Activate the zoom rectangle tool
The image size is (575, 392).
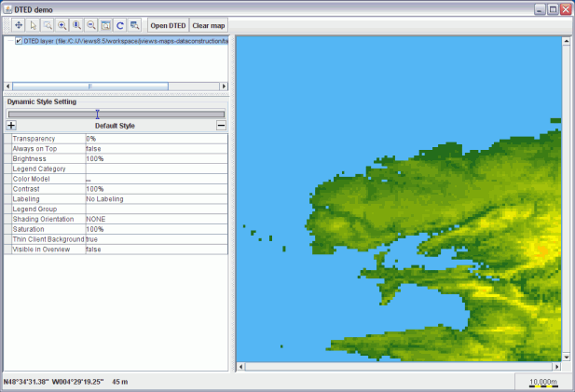[48, 25]
